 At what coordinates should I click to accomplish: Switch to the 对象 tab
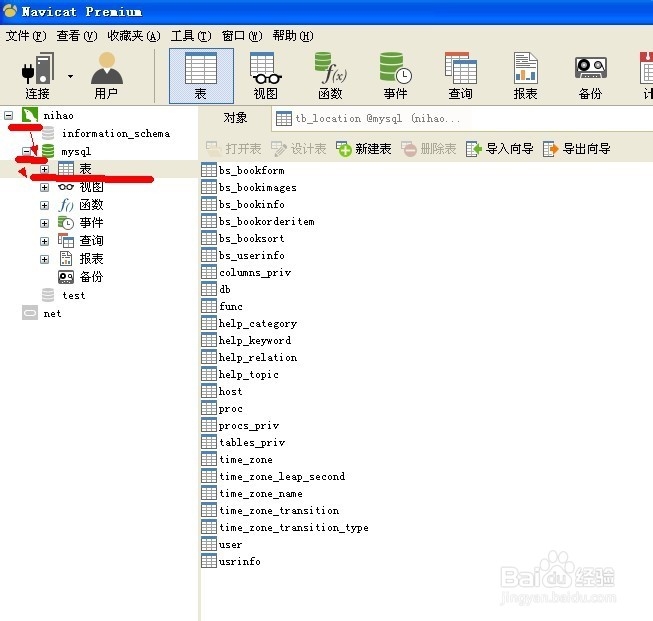235,118
